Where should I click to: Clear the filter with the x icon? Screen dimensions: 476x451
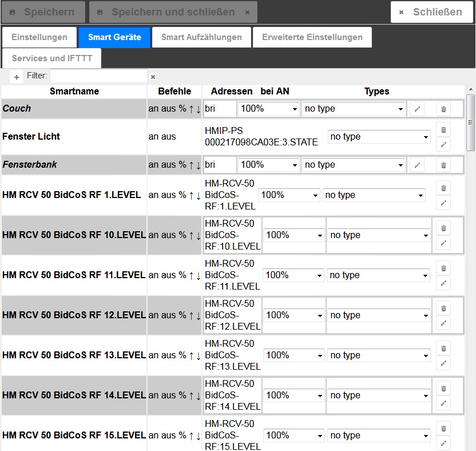pos(153,77)
